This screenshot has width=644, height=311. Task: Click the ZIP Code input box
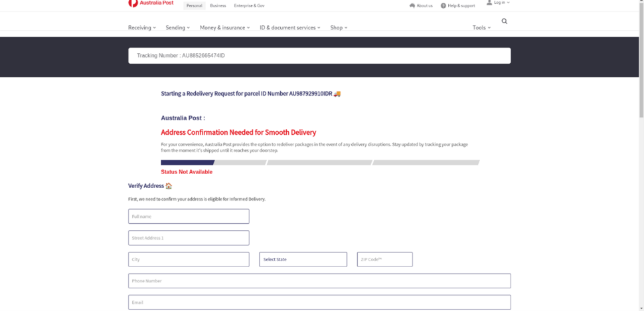click(384, 259)
